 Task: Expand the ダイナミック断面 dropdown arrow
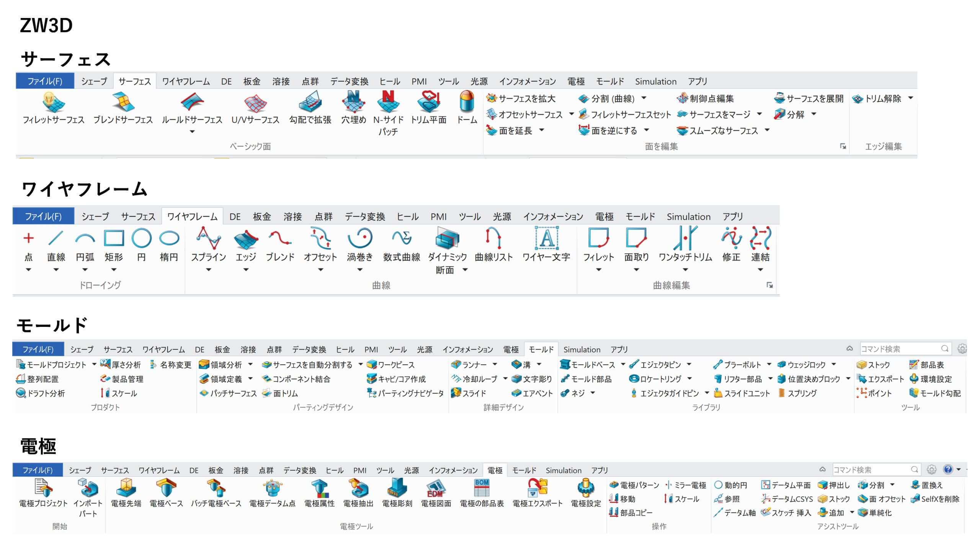pos(465,270)
